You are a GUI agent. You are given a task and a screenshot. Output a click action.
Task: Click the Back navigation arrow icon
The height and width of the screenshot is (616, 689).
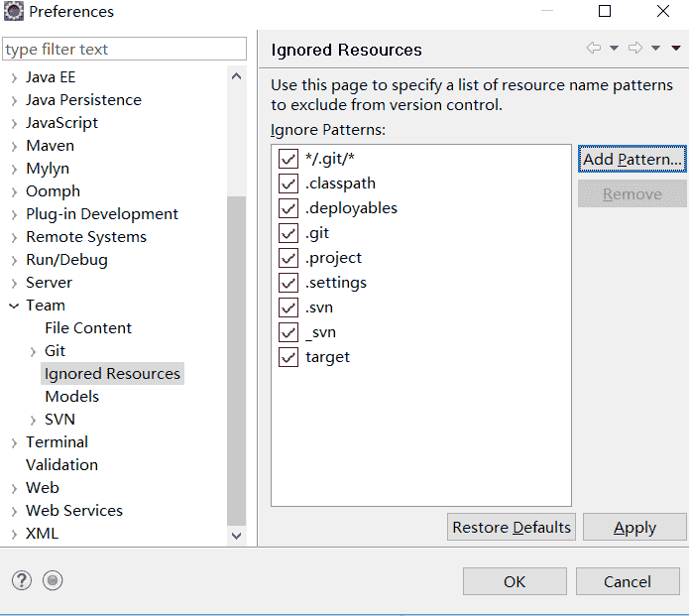click(594, 49)
